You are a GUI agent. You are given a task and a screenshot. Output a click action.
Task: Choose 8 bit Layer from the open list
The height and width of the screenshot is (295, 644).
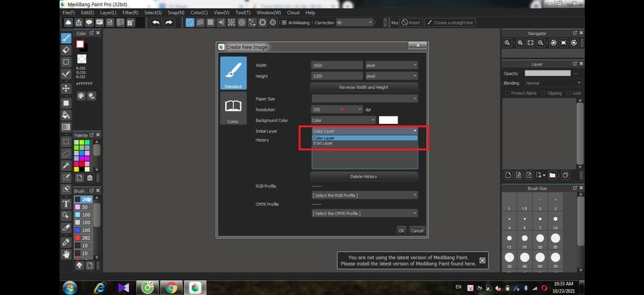(365, 143)
